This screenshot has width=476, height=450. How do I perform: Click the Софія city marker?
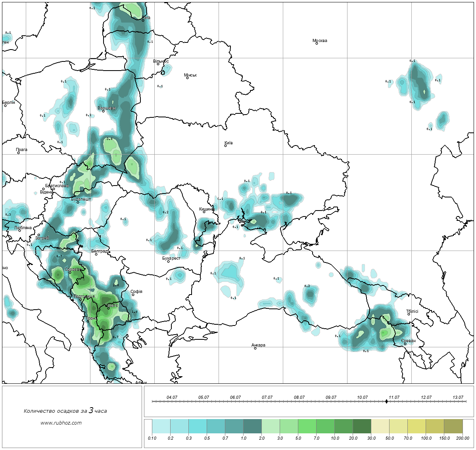pyautogui.click(x=133, y=295)
